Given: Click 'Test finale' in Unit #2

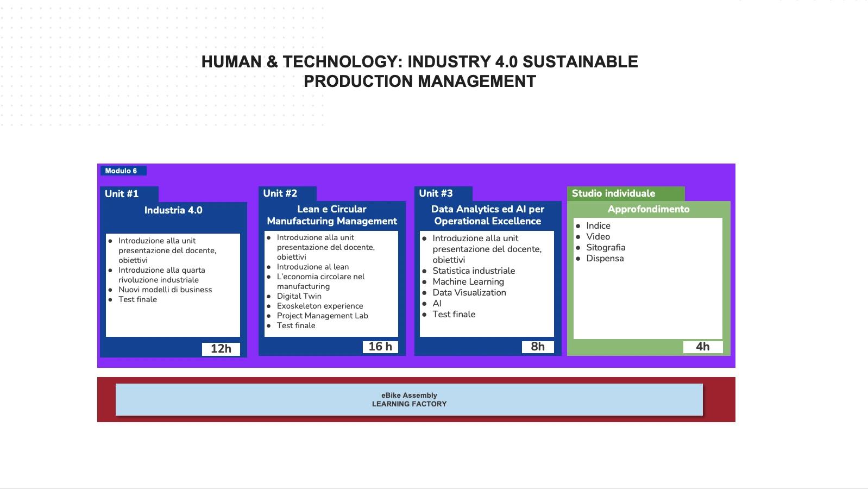Looking at the screenshot, I should tap(296, 325).
